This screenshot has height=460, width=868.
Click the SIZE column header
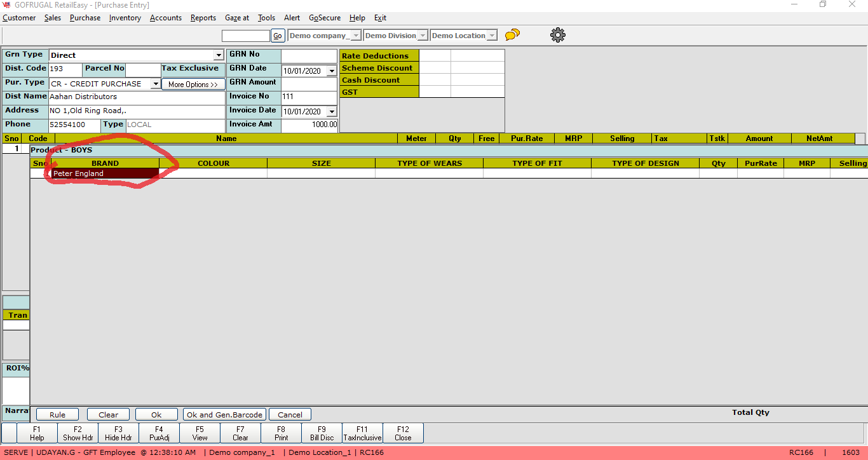tap(322, 163)
